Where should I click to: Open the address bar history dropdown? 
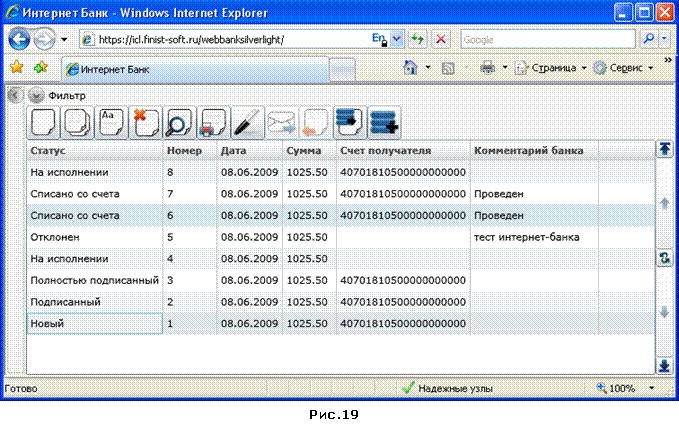click(x=397, y=39)
